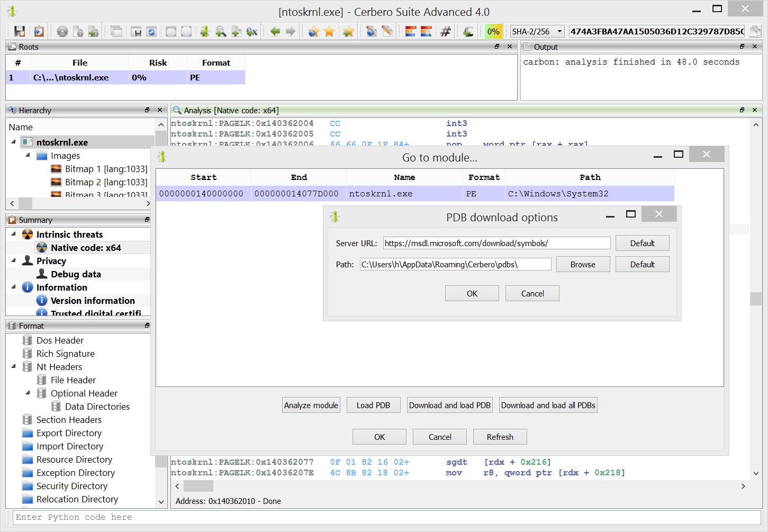The width and height of the screenshot is (768, 532).
Task: Collapse the ntoskrnl.exe hierarchy node
Action: (13, 142)
